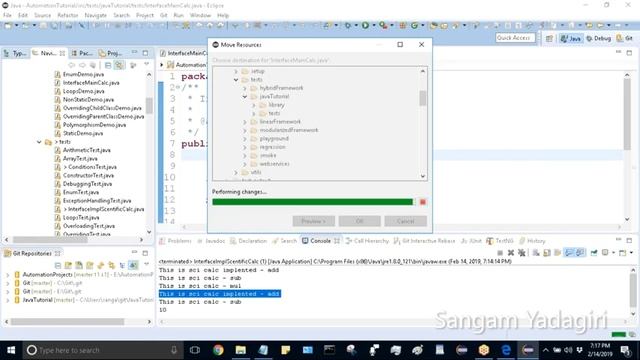Open the Problems tab

click(176, 241)
